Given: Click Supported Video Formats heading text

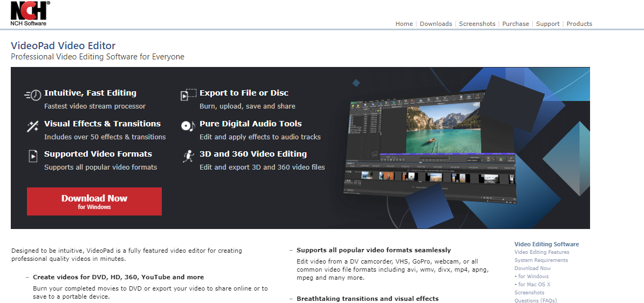Looking at the screenshot, I should pyautogui.click(x=98, y=154).
